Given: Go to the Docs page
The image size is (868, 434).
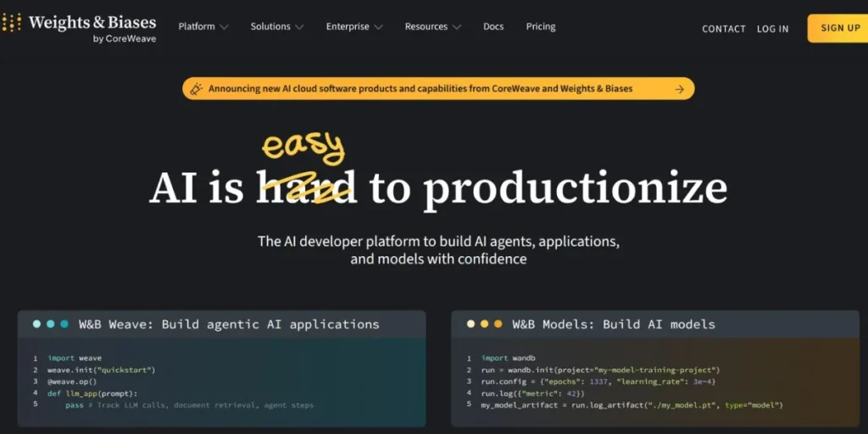Looking at the screenshot, I should pyautogui.click(x=493, y=27).
